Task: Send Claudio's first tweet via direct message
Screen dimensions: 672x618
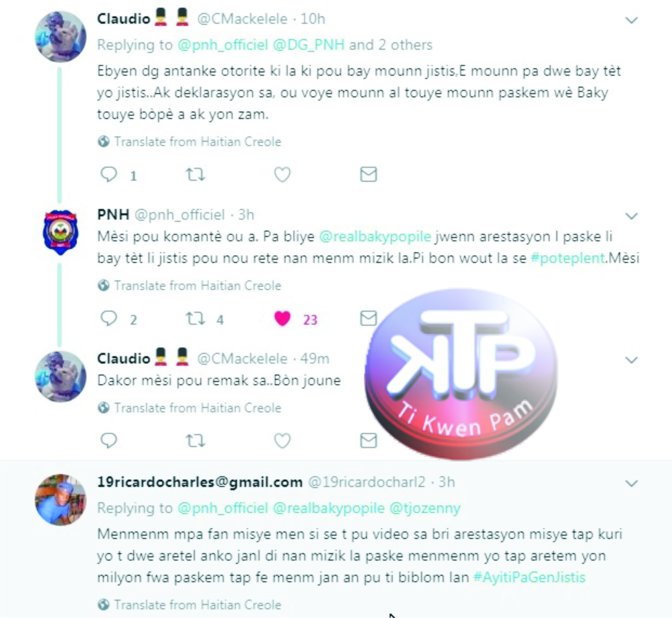Action: point(368,174)
